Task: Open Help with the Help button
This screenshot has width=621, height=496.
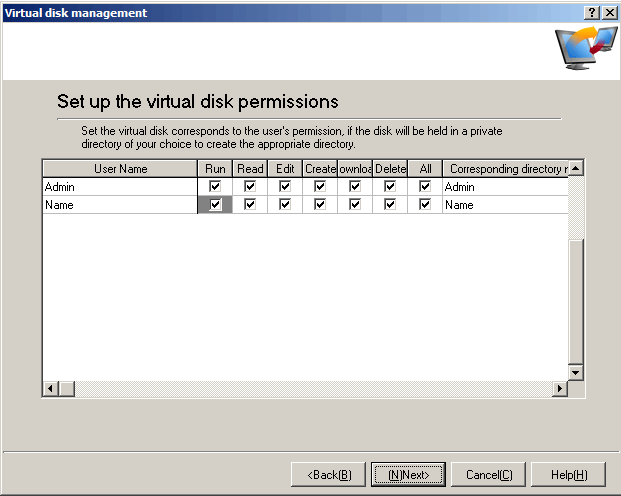Action: [568, 474]
